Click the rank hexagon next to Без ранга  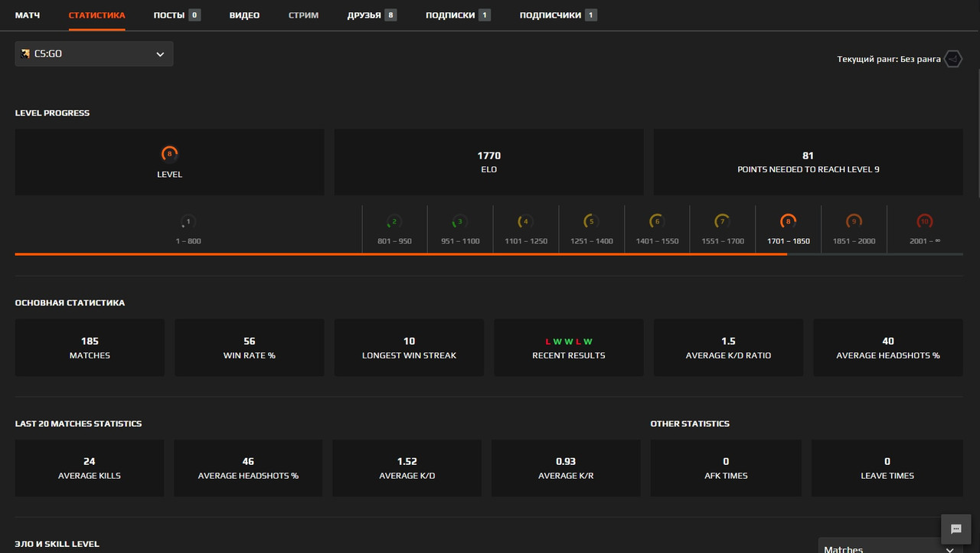[952, 58]
